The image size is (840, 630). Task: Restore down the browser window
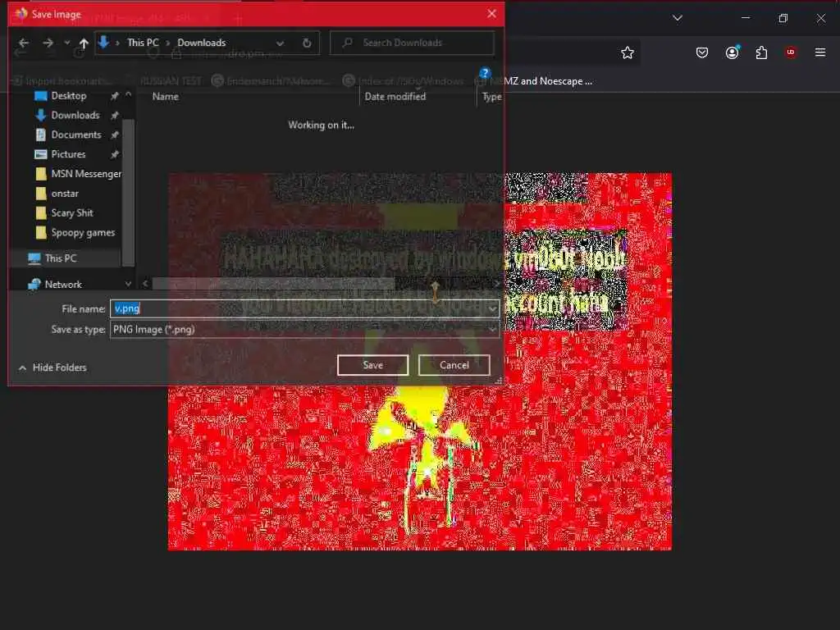point(783,18)
